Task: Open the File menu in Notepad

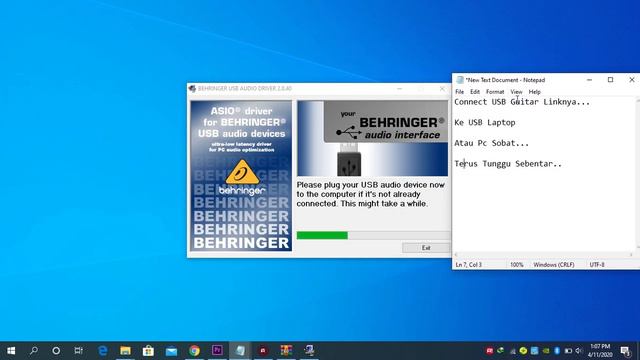Action: pyautogui.click(x=460, y=92)
